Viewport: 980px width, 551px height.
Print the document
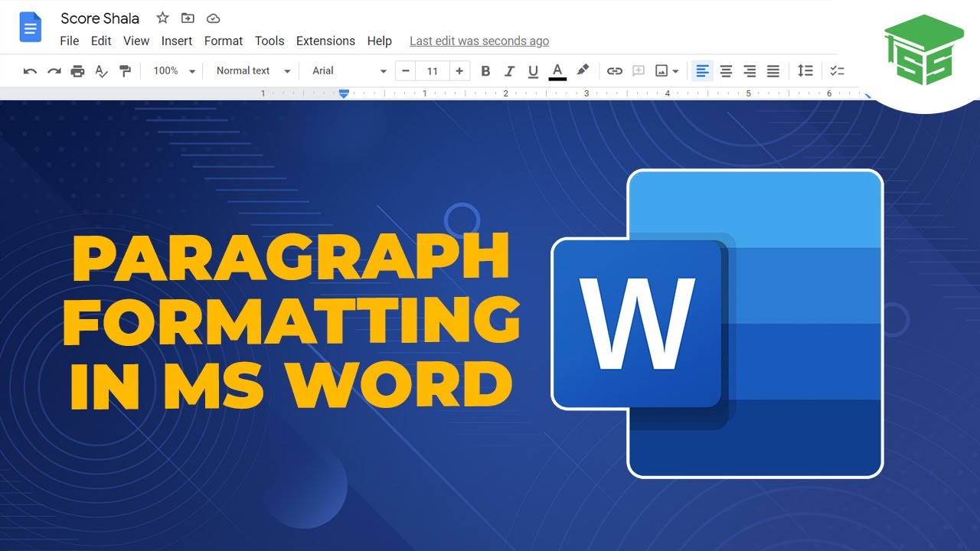[x=77, y=71]
